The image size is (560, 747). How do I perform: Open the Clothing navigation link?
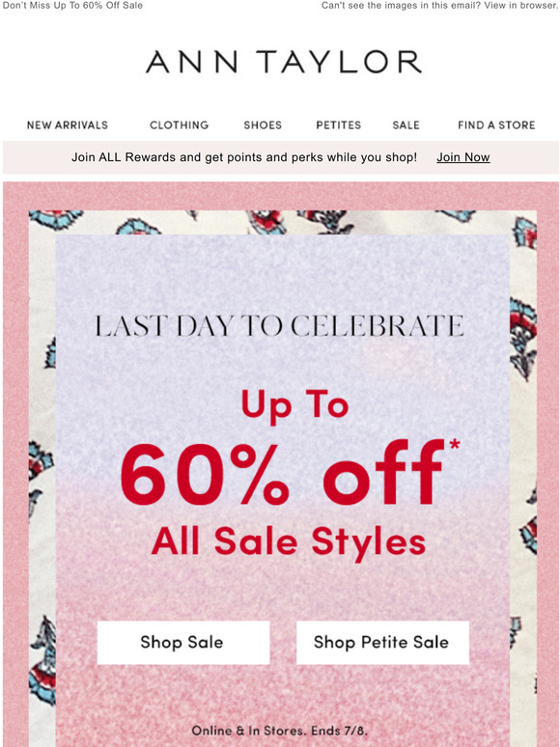[x=180, y=124]
